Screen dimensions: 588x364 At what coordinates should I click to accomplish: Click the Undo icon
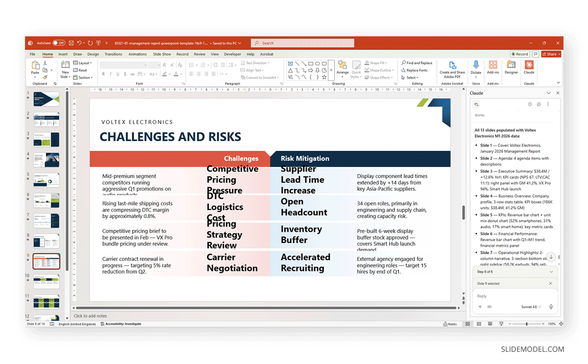[79, 43]
